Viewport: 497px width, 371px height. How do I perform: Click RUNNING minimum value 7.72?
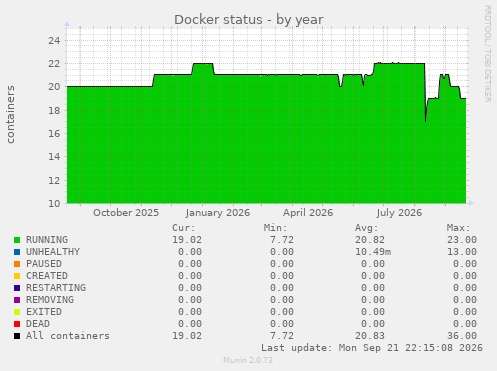click(282, 240)
